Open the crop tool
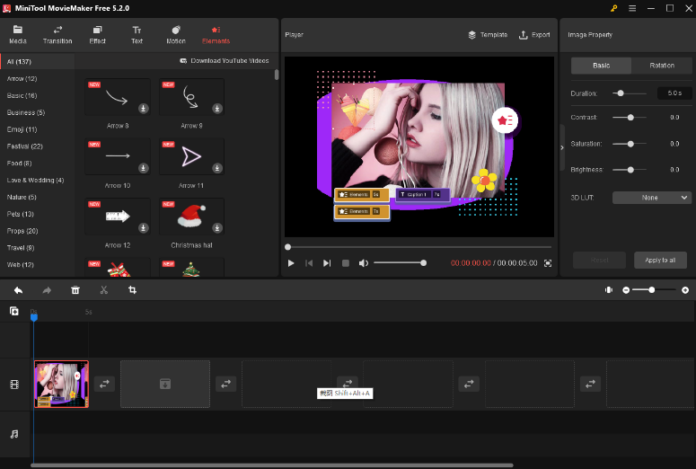The width and height of the screenshot is (696, 469). pos(132,290)
